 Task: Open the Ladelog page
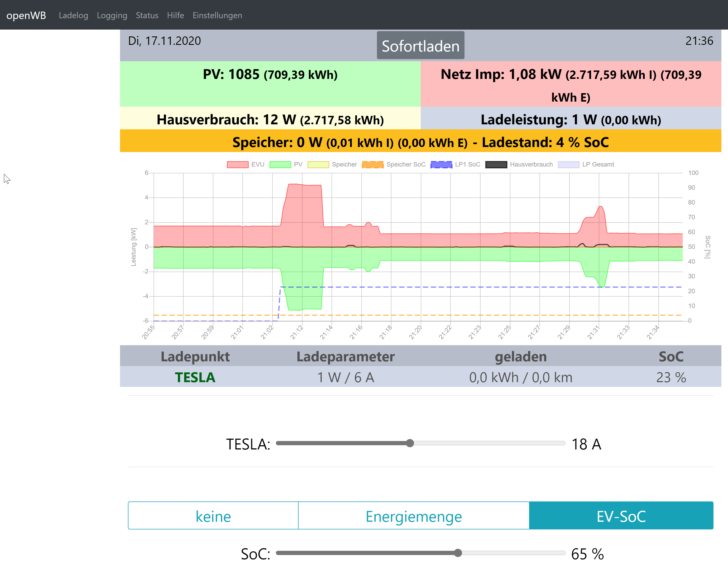click(73, 15)
